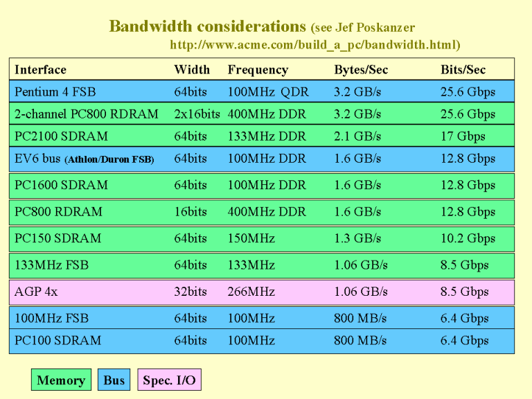
Task: Click the pink Spec. I/O legend box
Action: (169, 380)
